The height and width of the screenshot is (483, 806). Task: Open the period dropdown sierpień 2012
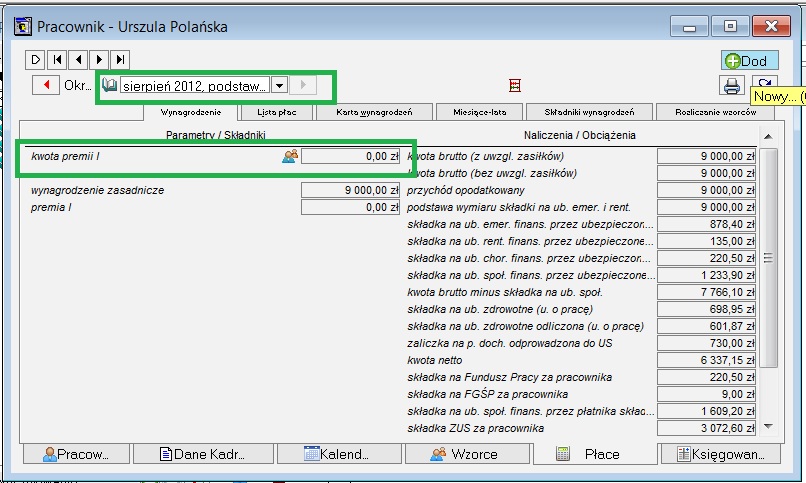(x=281, y=86)
